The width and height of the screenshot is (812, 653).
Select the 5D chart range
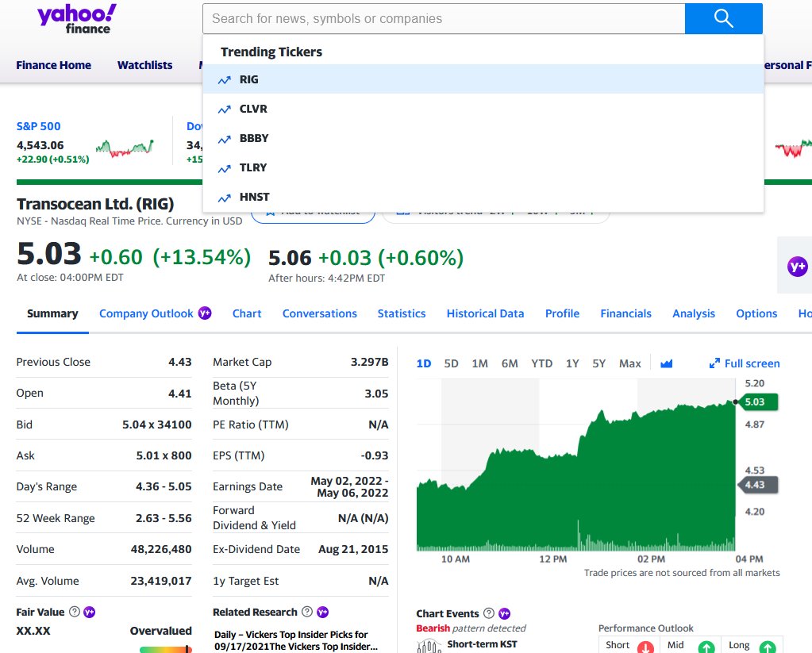(x=451, y=363)
